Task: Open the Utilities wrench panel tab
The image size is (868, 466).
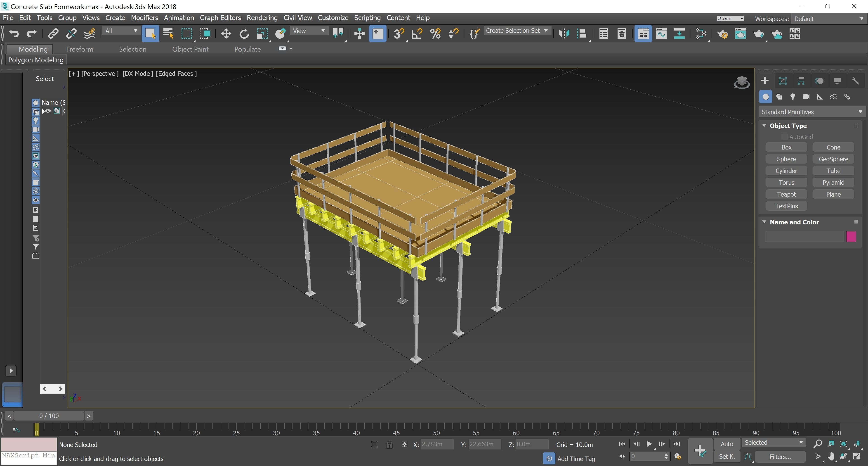Action: 855,81
